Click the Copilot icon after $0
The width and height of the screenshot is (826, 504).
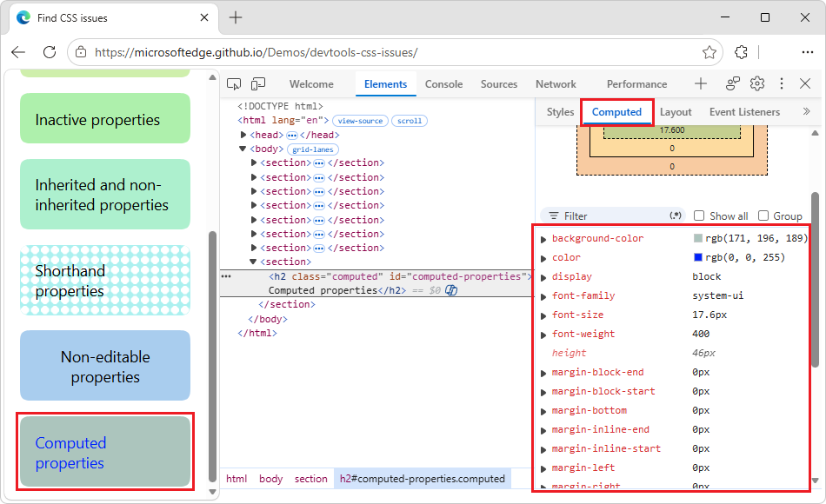coord(451,290)
